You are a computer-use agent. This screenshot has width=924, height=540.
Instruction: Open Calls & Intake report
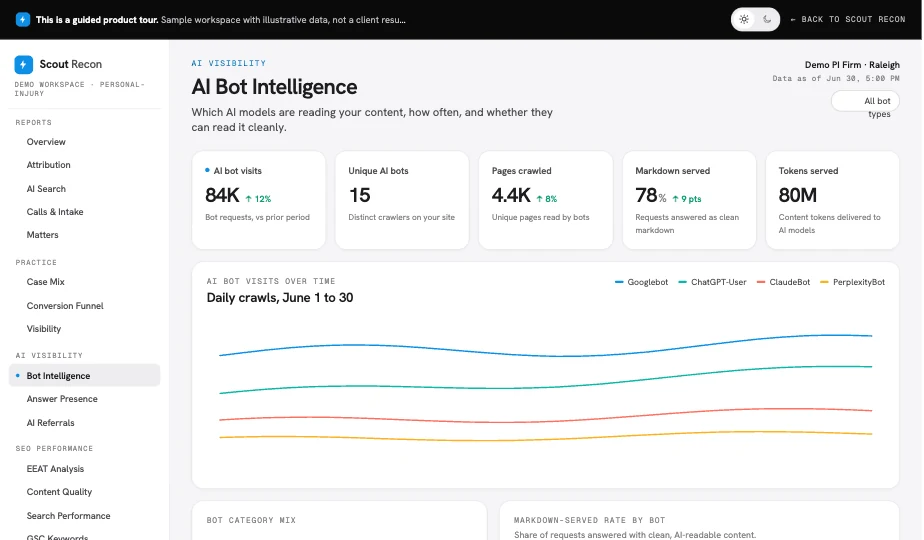[55, 212]
